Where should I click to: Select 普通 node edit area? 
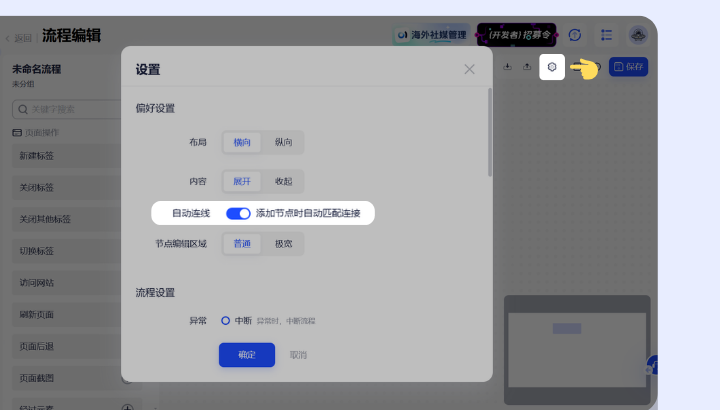(x=242, y=244)
